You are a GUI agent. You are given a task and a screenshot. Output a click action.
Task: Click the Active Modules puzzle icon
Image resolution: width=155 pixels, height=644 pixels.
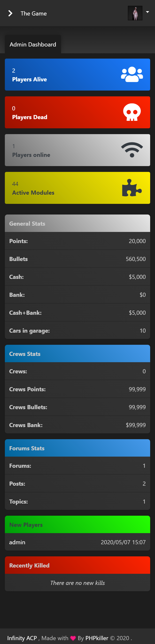click(132, 188)
